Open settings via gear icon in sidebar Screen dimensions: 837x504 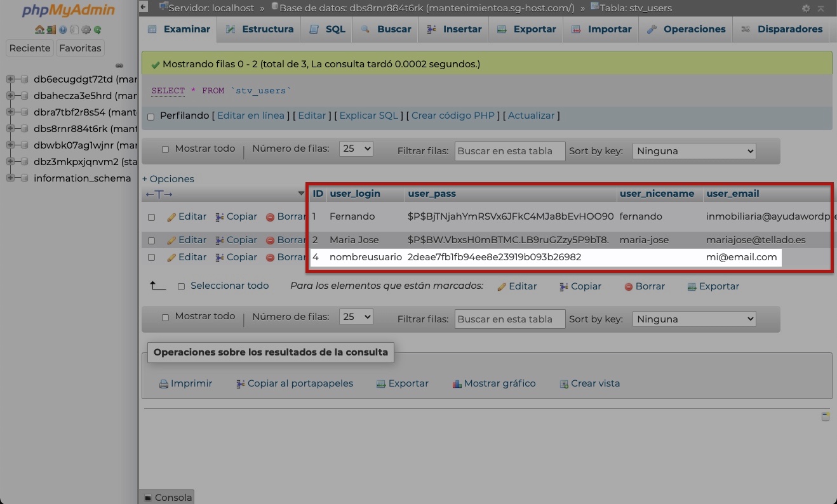coord(85,29)
